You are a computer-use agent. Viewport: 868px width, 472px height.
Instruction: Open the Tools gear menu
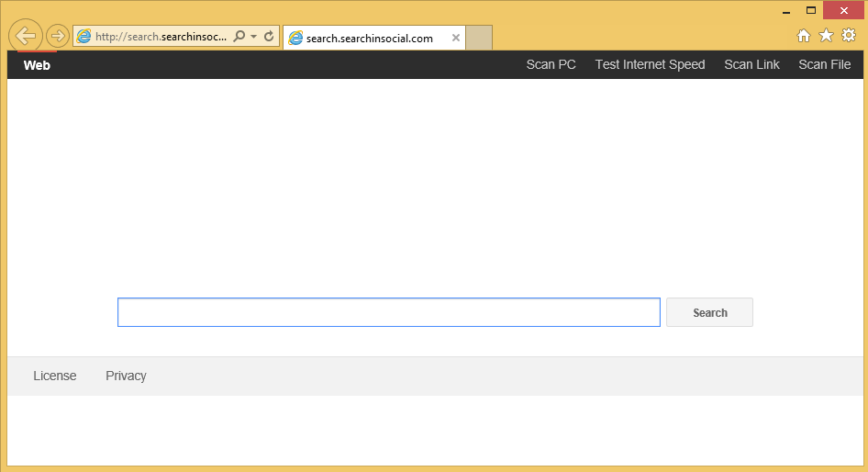click(x=849, y=36)
